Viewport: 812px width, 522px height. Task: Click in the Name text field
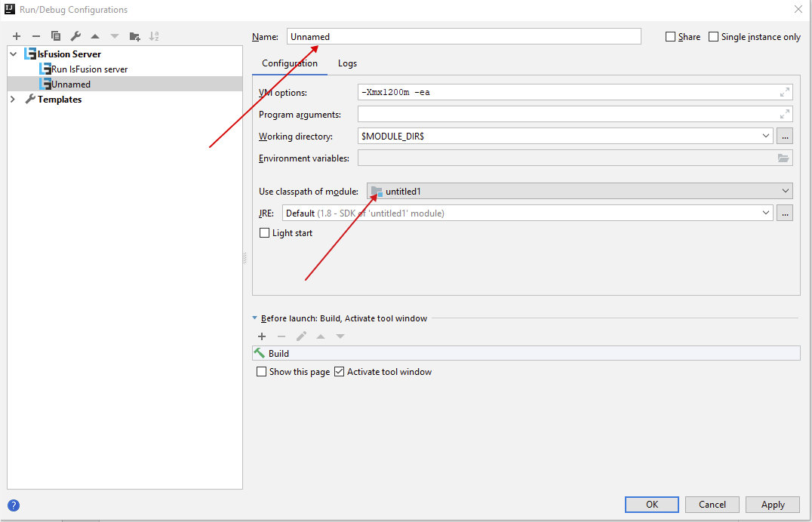tap(463, 36)
